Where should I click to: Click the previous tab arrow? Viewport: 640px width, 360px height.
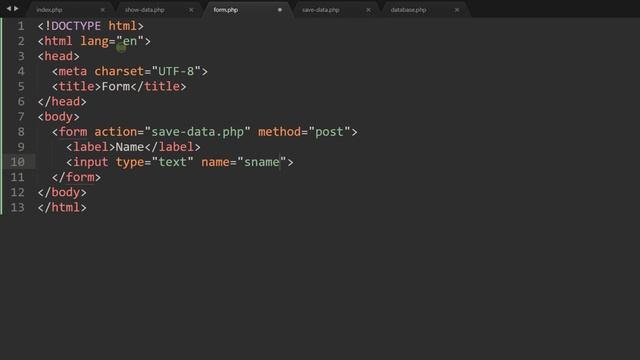coord(9,9)
